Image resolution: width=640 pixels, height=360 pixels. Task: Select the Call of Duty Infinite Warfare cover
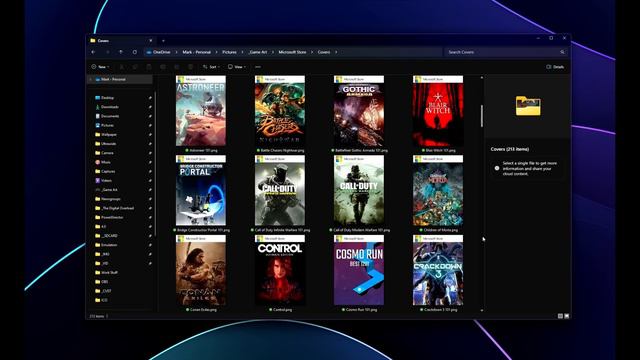[280, 191]
